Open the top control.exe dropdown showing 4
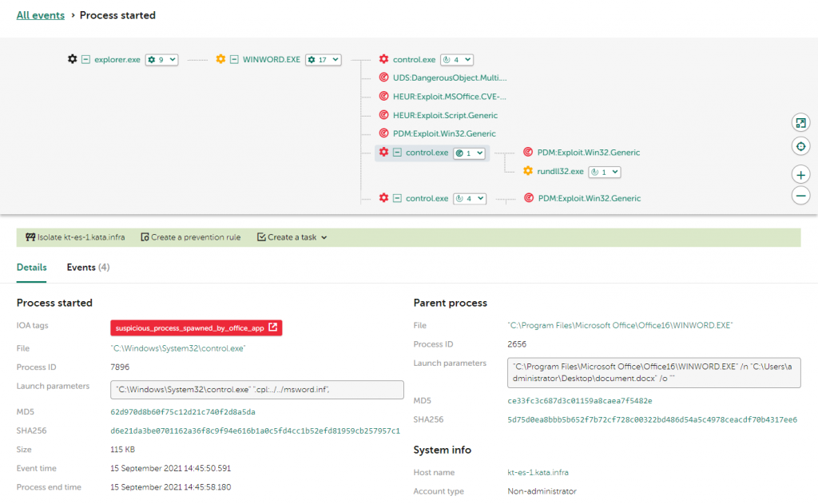The image size is (818, 504). 457,59
